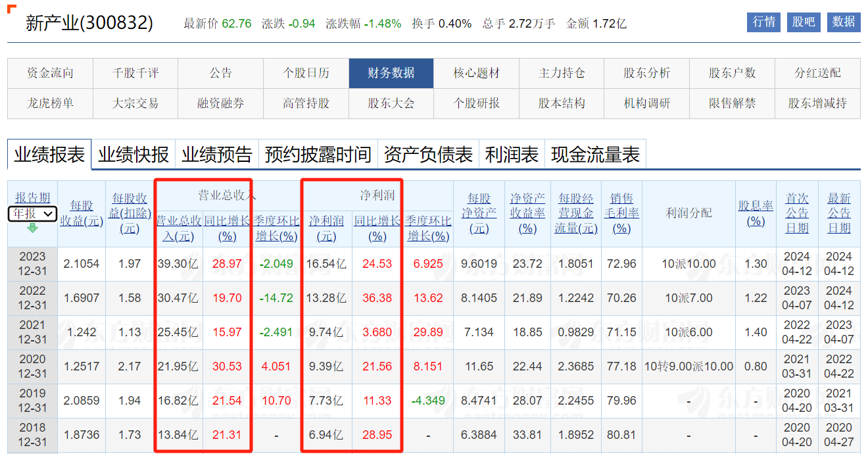Switch to the 资产负债表 tab
Screen dimensions: 868x454
click(428, 155)
